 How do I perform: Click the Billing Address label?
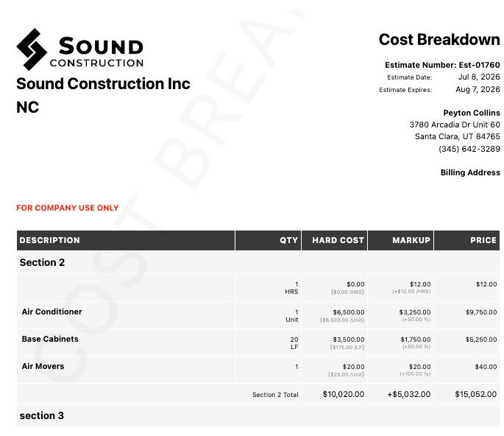470,172
